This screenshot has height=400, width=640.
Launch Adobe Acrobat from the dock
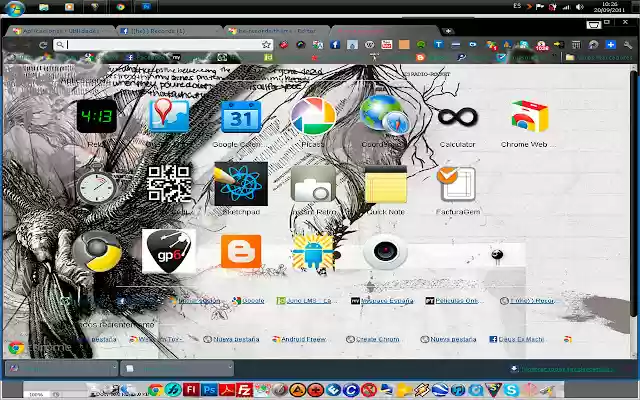[227, 390]
